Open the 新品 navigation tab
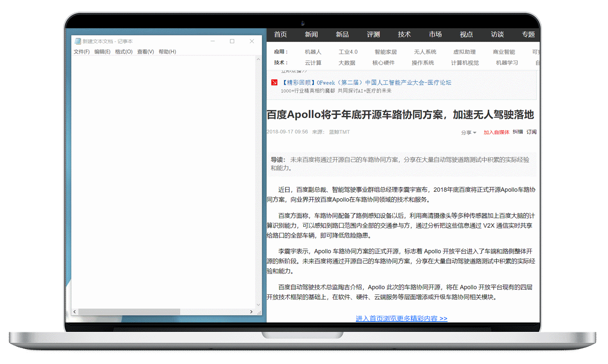 pyautogui.click(x=342, y=34)
